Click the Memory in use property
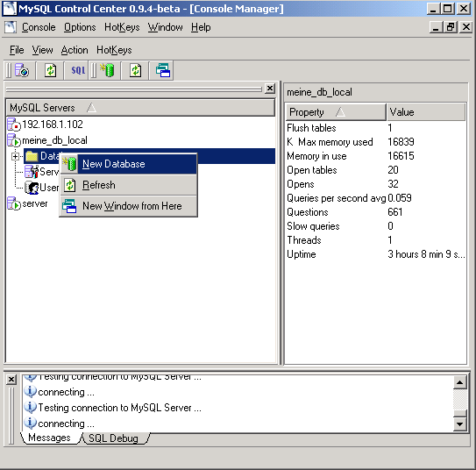The image size is (476, 470). point(316,156)
